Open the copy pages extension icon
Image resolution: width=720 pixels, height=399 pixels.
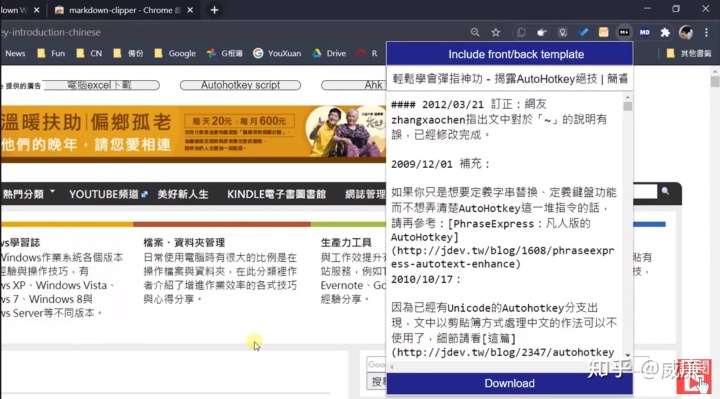(521, 32)
